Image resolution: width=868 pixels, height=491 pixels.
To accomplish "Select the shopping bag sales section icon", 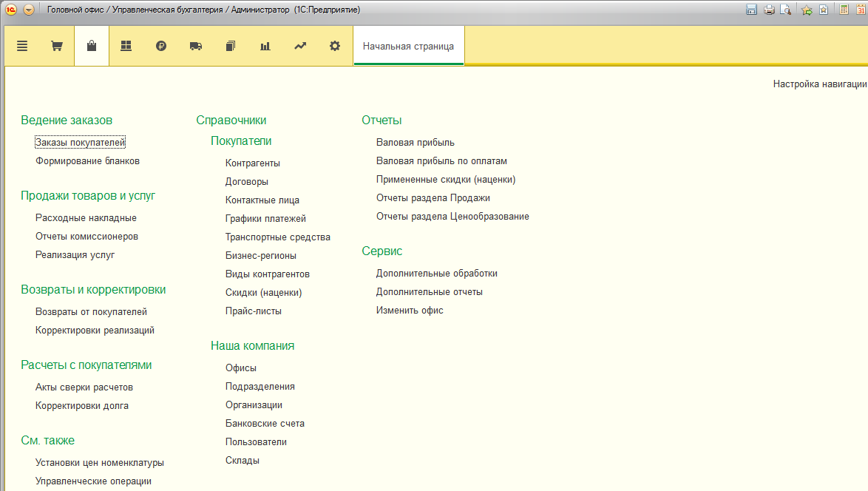I will point(92,46).
